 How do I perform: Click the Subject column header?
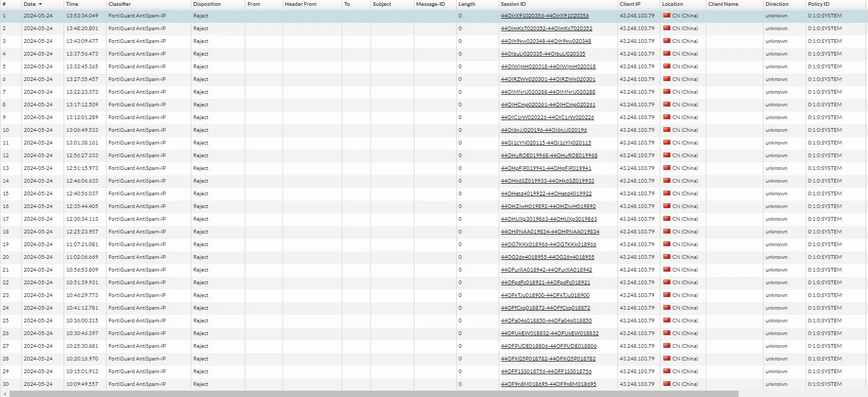tap(382, 4)
